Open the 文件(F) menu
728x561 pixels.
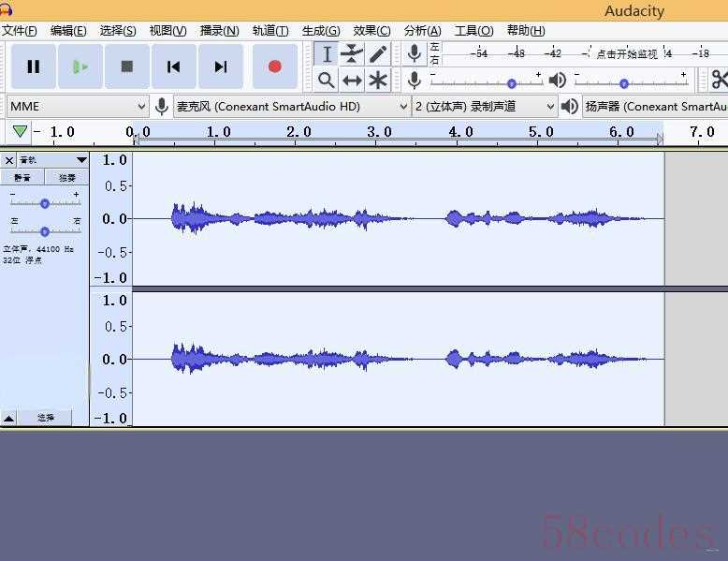click(19, 31)
